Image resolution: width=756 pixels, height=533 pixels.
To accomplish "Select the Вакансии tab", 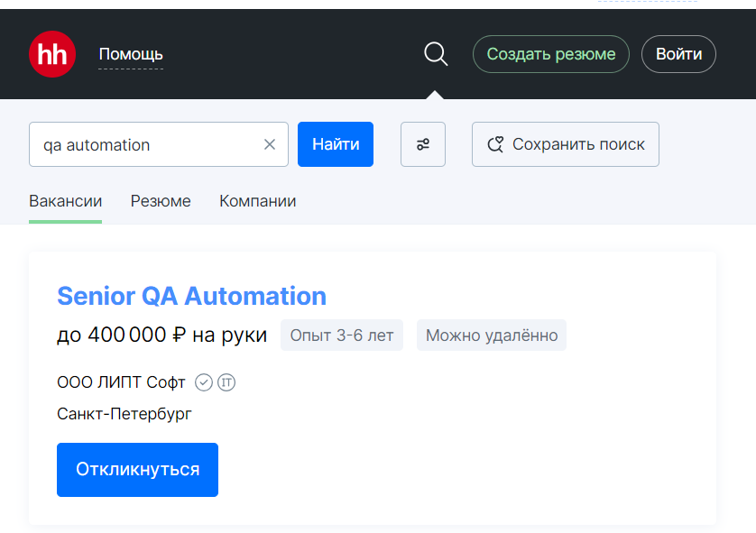I will (65, 201).
